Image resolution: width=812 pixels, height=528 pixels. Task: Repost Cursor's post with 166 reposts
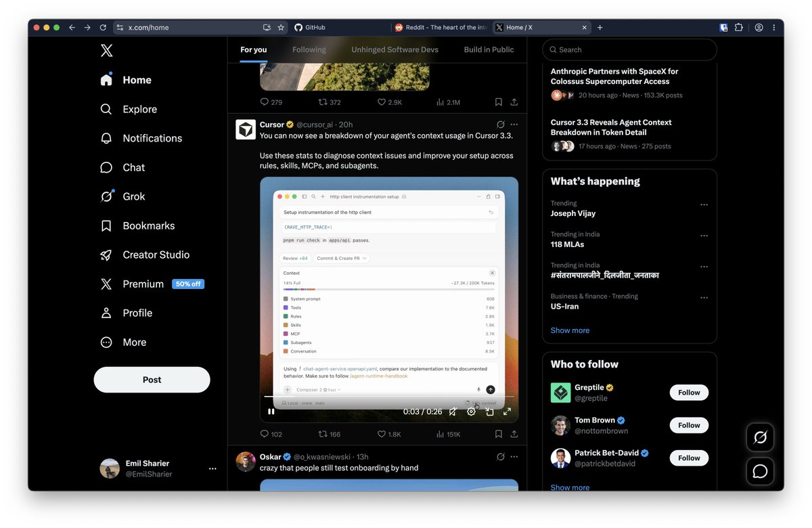(x=330, y=434)
